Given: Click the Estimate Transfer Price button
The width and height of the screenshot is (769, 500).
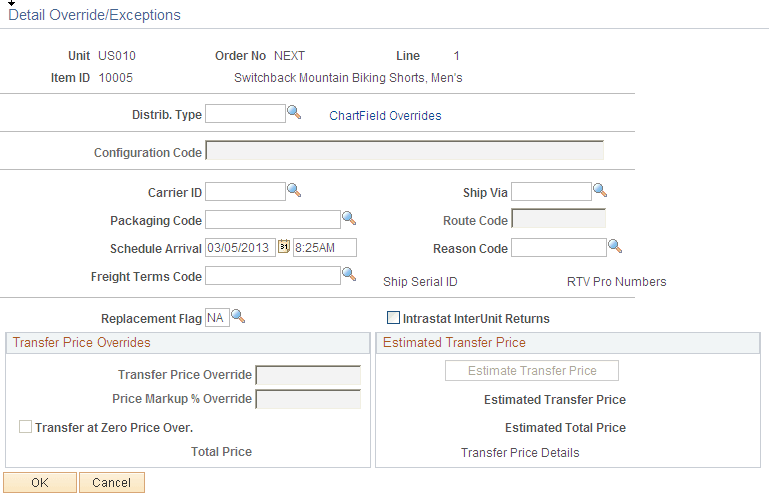Looking at the screenshot, I should 532,371.
